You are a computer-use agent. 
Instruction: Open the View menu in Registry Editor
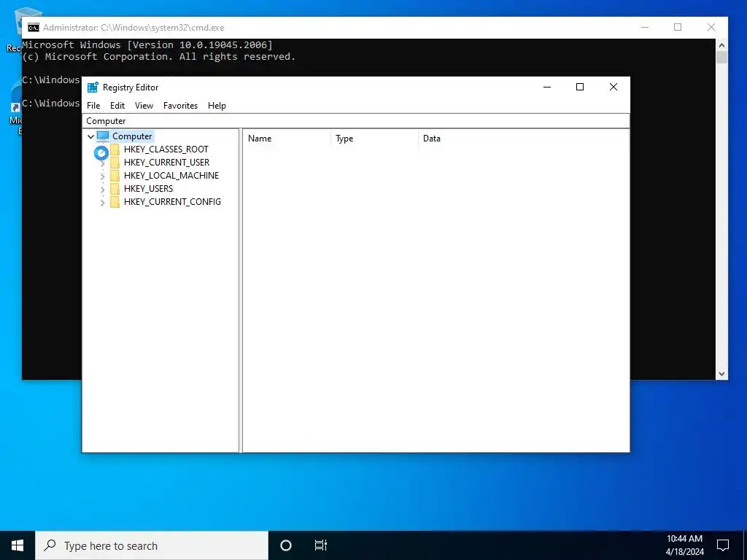(x=144, y=106)
